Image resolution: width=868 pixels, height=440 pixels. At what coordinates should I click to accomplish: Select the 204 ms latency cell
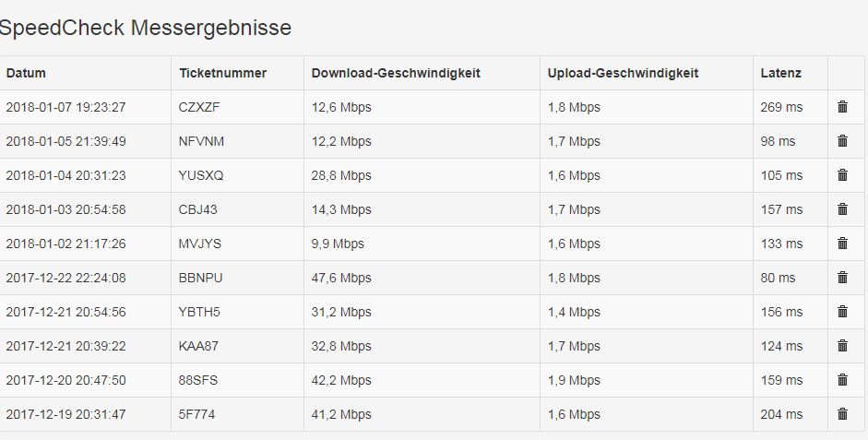pyautogui.click(x=781, y=414)
